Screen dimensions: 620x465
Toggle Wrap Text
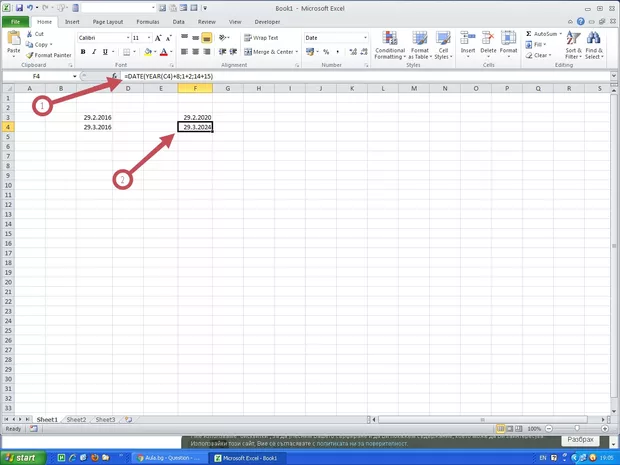[261, 38]
